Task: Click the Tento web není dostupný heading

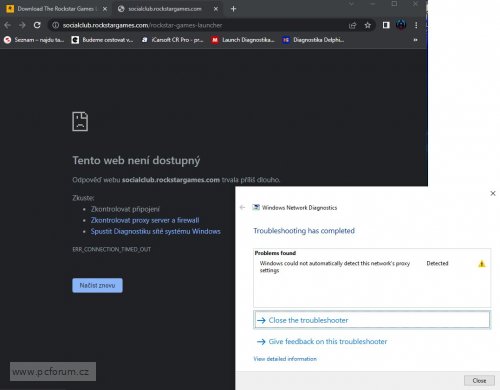Action: click(x=136, y=160)
